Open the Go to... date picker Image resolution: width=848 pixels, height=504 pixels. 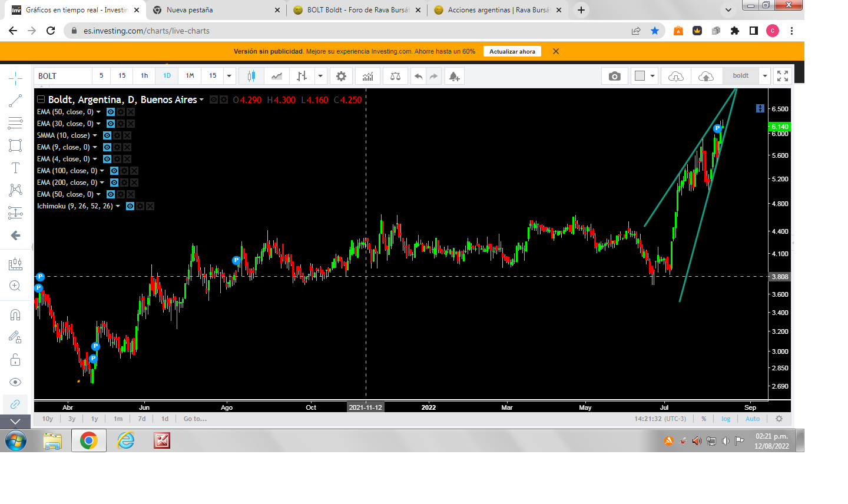click(195, 419)
